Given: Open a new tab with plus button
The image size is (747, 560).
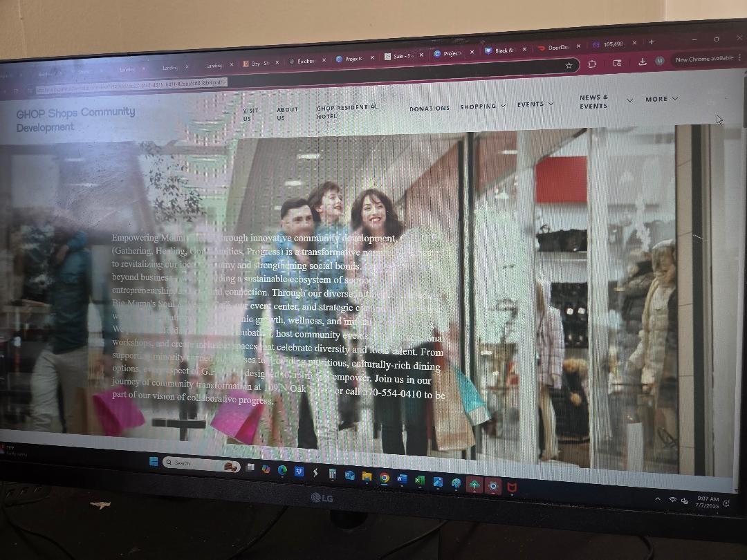Looking at the screenshot, I should click(x=652, y=42).
